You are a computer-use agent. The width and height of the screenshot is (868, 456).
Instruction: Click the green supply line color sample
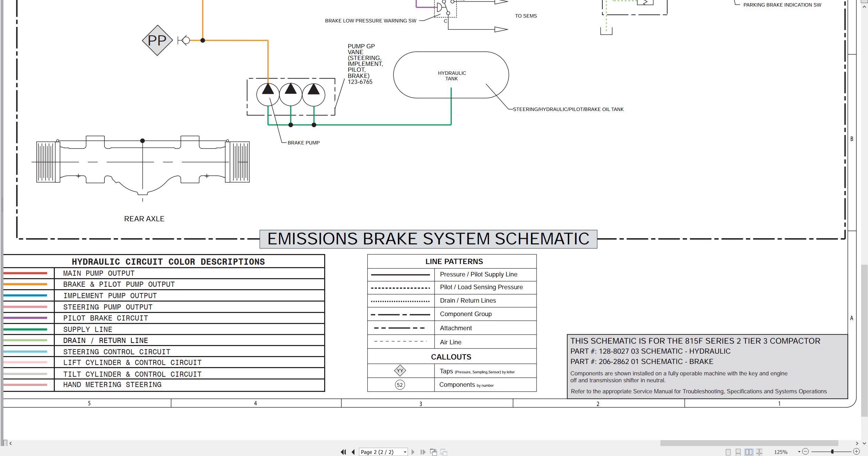[x=25, y=330]
